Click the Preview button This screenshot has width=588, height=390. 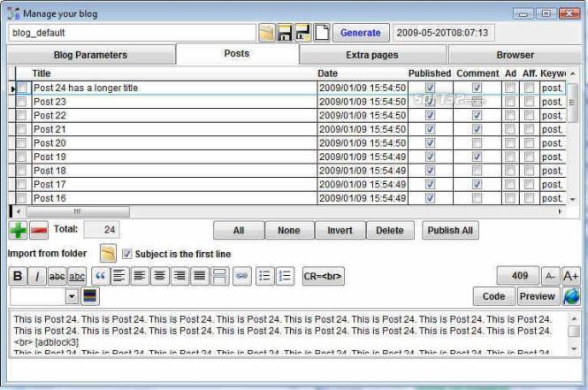[x=538, y=296]
